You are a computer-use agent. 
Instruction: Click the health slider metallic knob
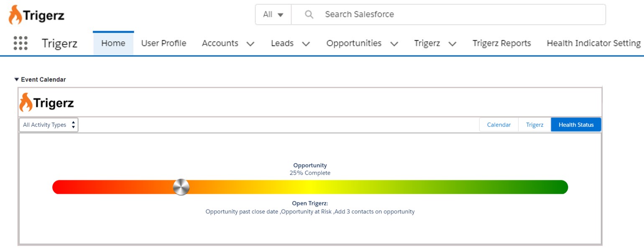pos(181,187)
